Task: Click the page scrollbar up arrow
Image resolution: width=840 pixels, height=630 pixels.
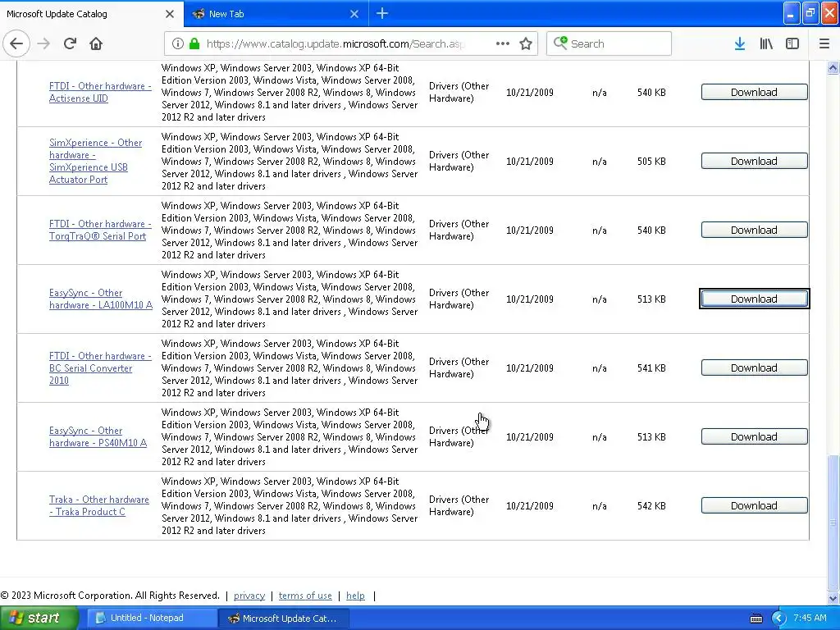Action: pos(833,67)
